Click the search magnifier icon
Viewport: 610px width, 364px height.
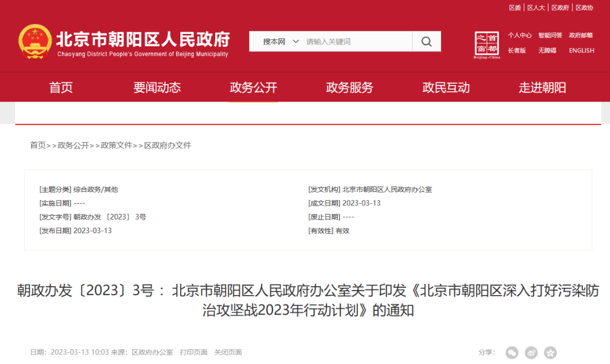coord(426,42)
